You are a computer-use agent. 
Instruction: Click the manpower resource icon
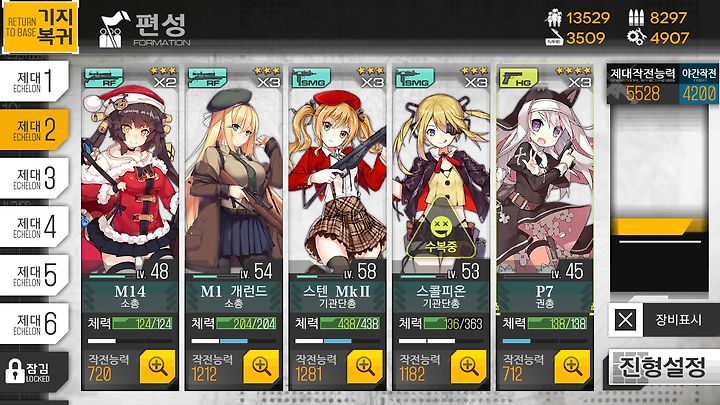click(x=554, y=18)
